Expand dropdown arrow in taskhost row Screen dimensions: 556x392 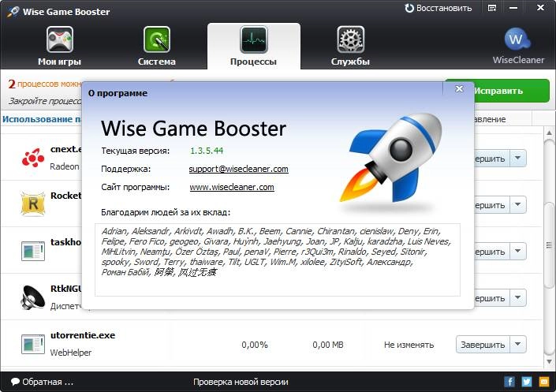[517, 251]
